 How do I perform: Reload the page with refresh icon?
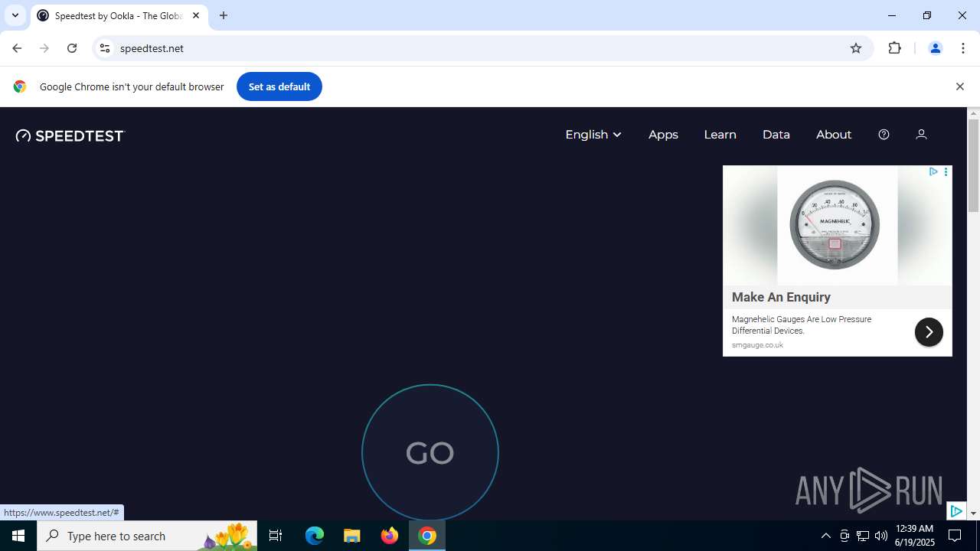pyautogui.click(x=72, y=48)
